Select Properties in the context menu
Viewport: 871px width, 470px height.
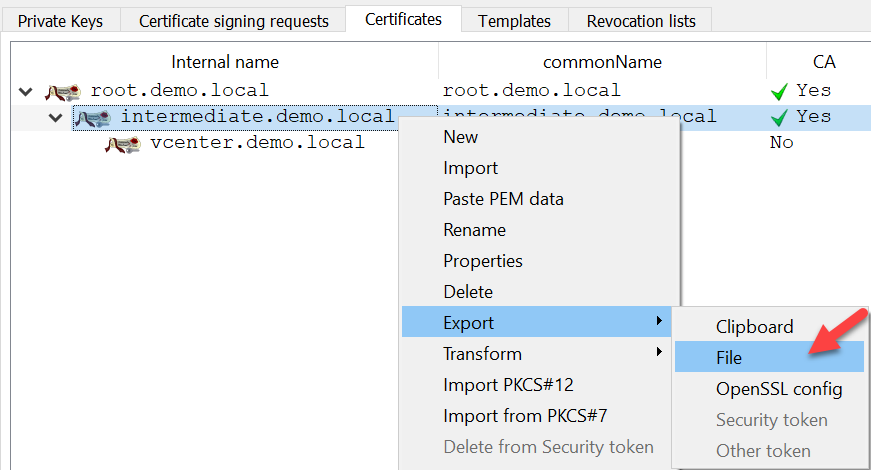pos(483,261)
